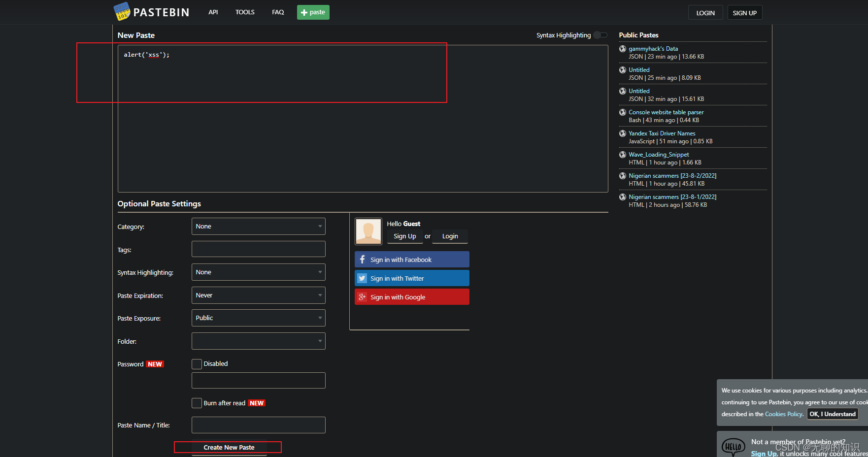The height and width of the screenshot is (457, 868).
Task: Click the Untitled paste from 32 min ago
Action: coord(639,91)
